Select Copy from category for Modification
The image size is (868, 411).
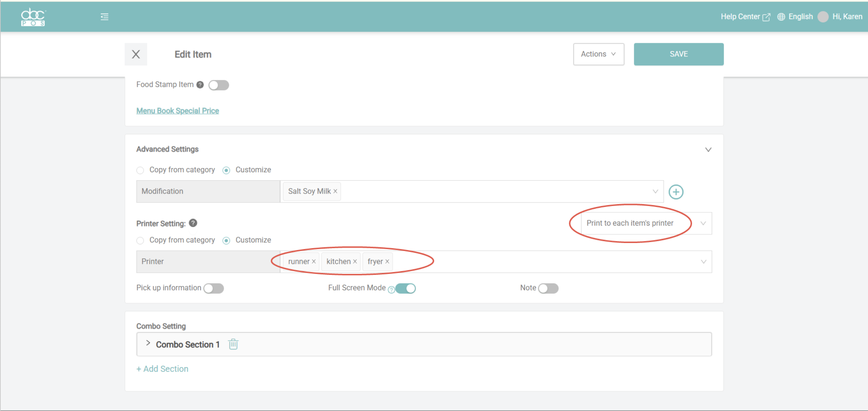click(x=140, y=170)
